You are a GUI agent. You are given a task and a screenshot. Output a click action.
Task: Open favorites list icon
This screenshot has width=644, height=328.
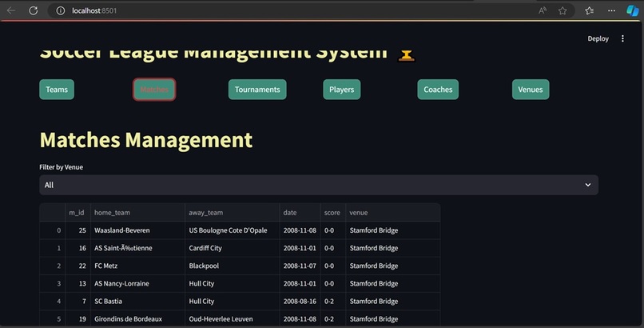[x=590, y=10]
